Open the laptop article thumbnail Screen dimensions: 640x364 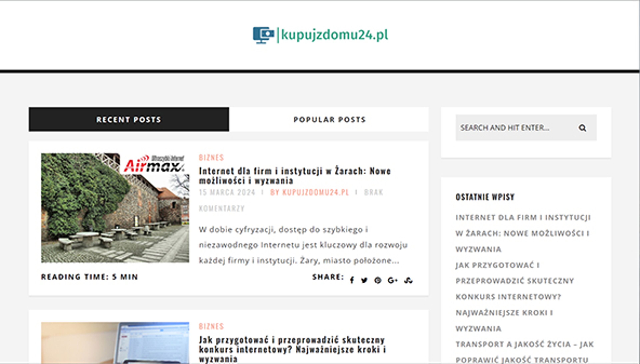coord(115,343)
